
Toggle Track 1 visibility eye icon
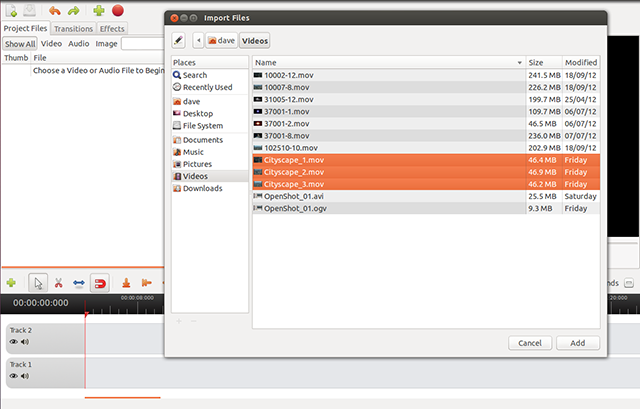(x=13, y=376)
